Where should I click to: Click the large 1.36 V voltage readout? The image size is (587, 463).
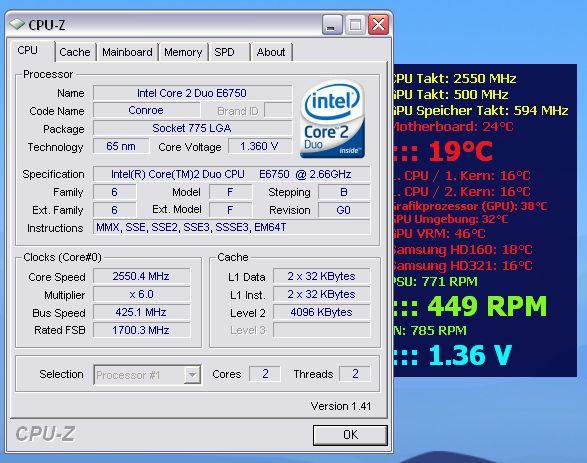tap(452, 355)
